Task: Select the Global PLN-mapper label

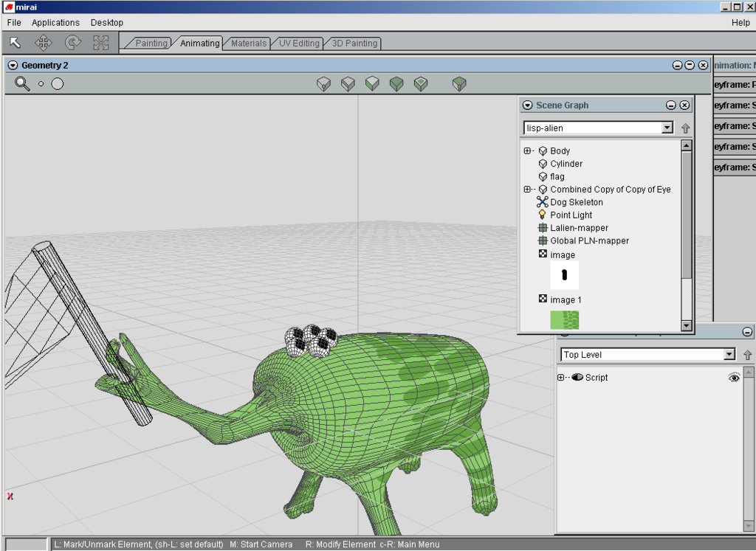Action: pyautogui.click(x=590, y=240)
